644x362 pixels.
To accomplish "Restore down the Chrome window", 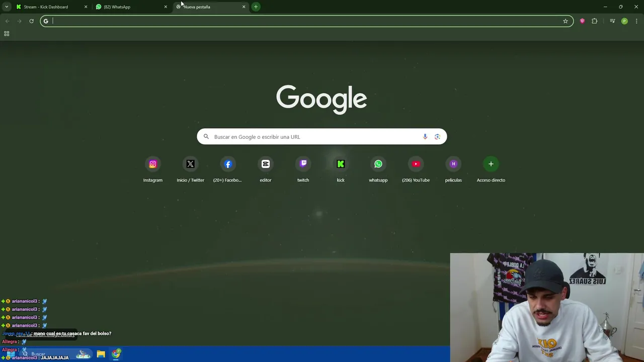I will point(621,7).
